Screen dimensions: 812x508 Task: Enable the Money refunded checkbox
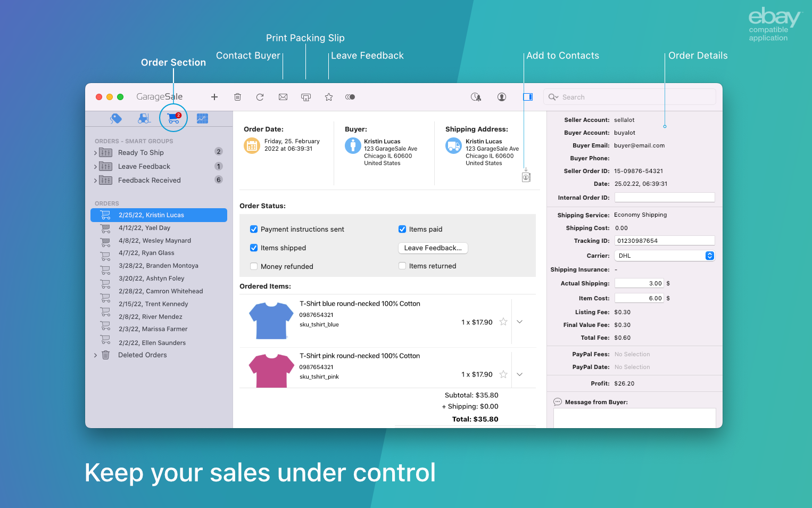(x=254, y=266)
